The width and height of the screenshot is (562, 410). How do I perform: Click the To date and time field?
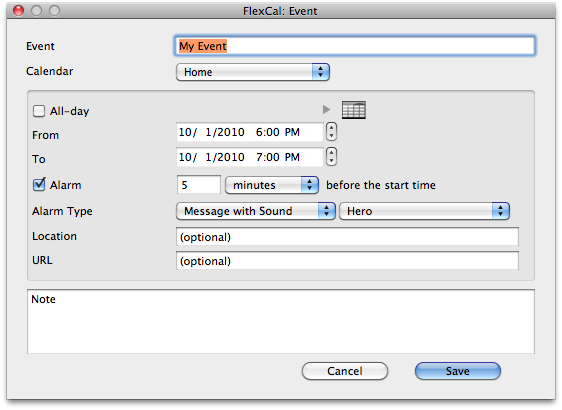click(x=250, y=157)
